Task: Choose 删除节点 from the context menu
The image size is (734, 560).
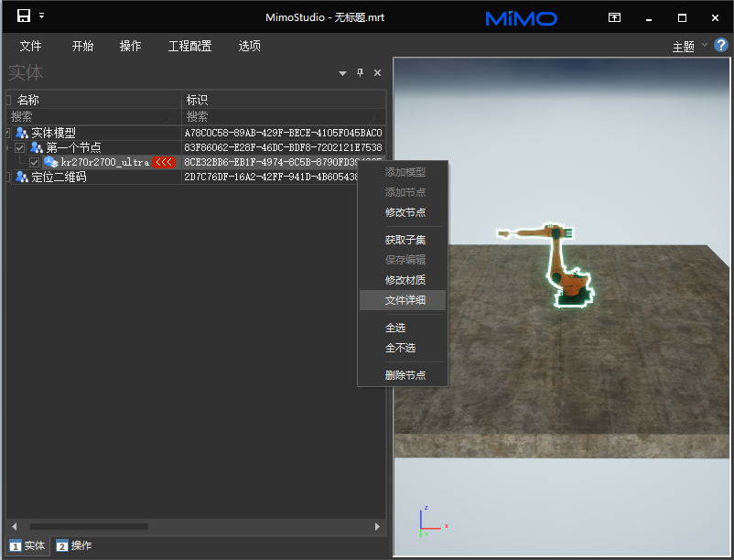Action: (405, 375)
